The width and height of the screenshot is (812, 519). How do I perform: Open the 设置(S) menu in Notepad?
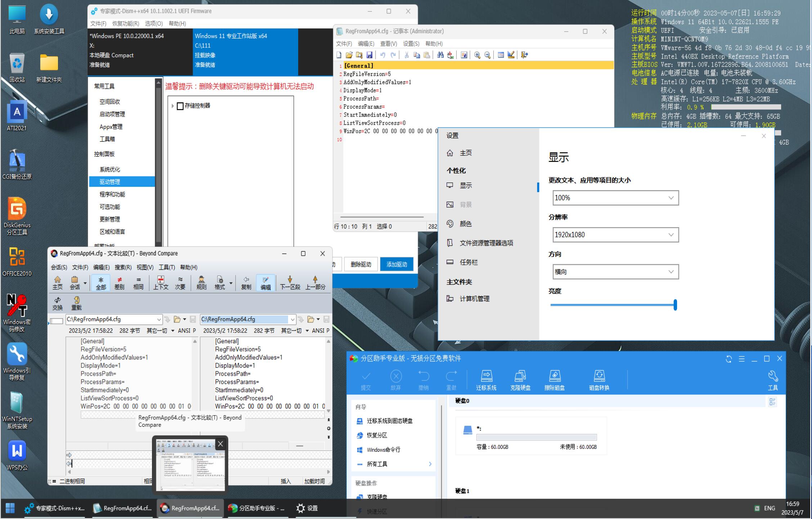tap(411, 44)
